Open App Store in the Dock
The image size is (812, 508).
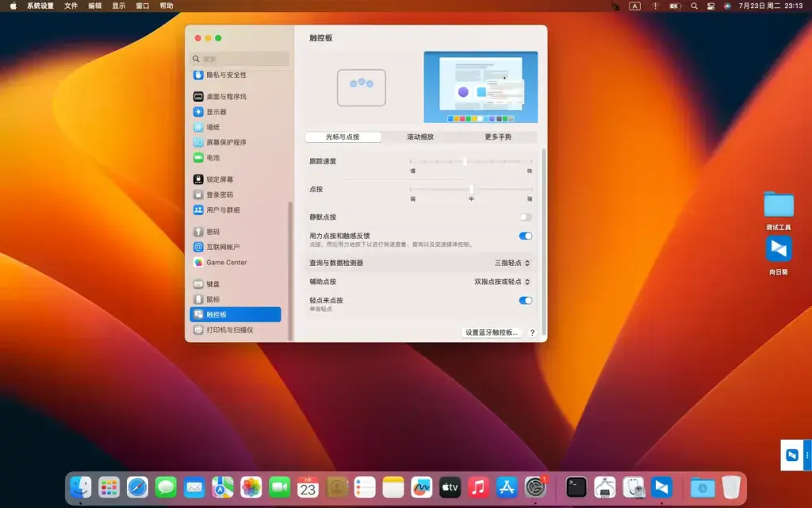tap(507, 487)
